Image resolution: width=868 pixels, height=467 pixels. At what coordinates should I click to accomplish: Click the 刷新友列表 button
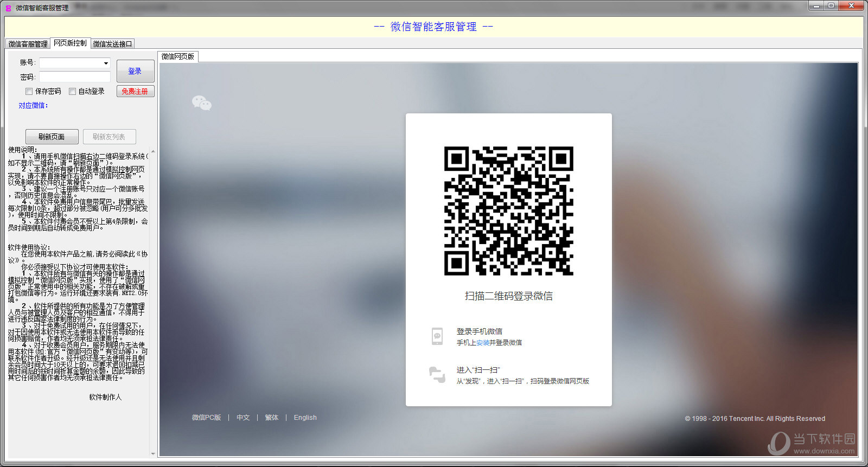click(109, 137)
